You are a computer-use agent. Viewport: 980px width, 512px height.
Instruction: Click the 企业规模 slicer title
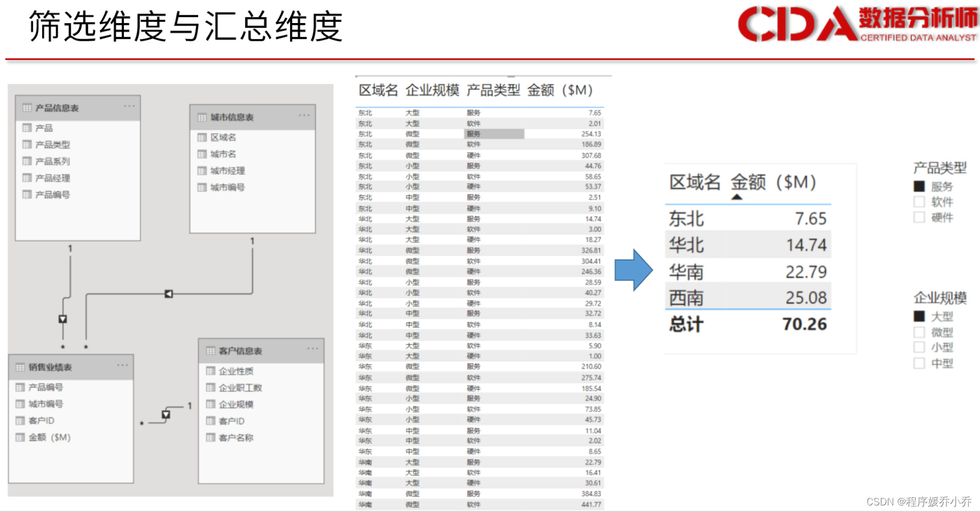click(939, 298)
